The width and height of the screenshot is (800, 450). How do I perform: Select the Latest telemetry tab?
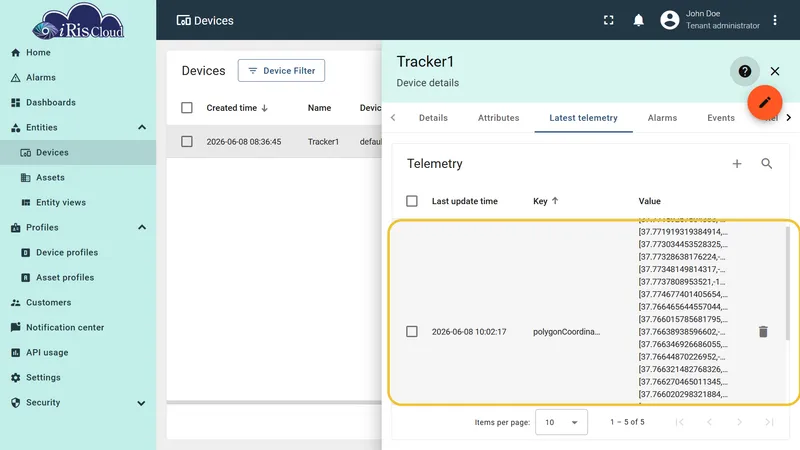(583, 118)
